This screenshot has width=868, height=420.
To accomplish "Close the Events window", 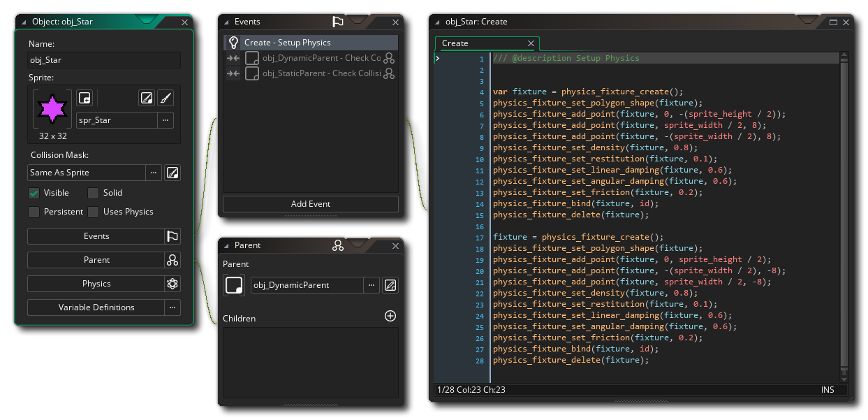I will coord(396,22).
